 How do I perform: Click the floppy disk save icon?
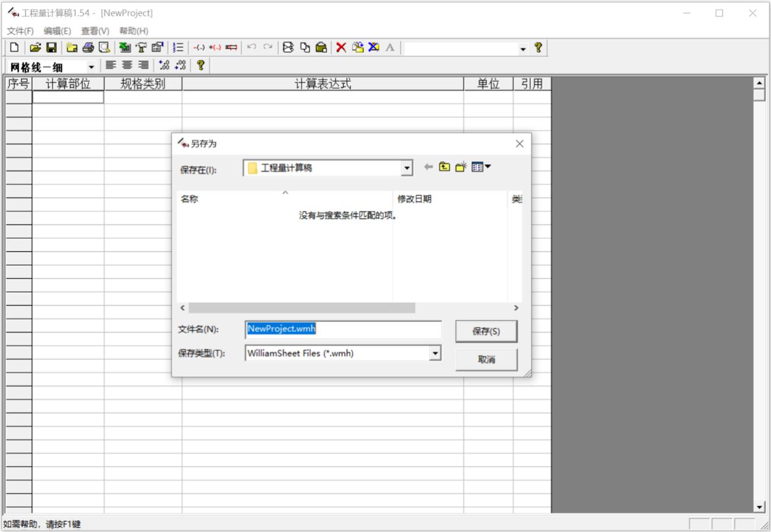(52, 47)
